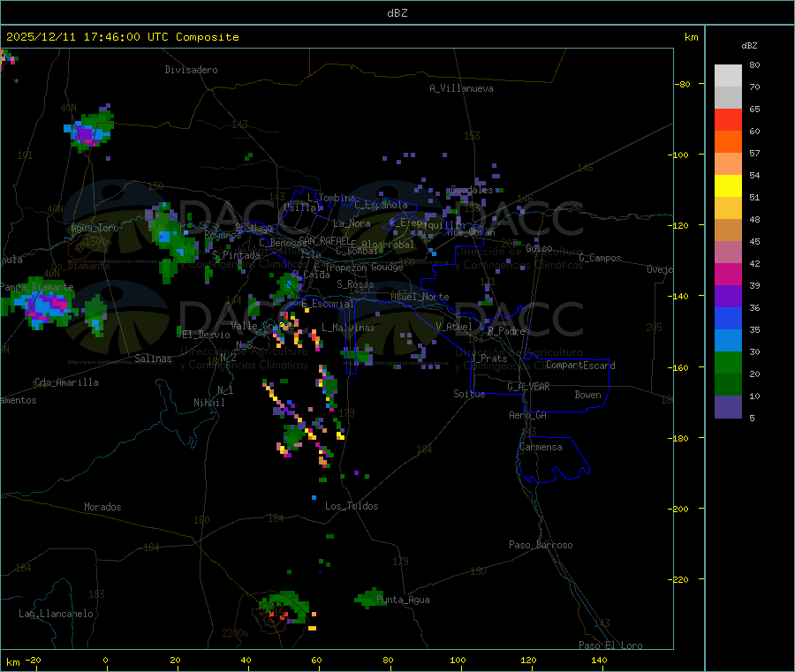Viewport: 795px width, 672px height.
Task: Click the L_Malvinas label
Action: click(348, 328)
